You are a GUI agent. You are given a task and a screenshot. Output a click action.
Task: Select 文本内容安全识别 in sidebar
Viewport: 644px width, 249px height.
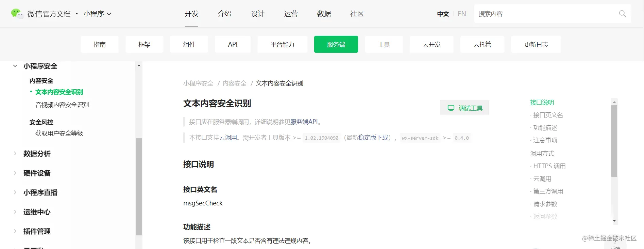59,92
